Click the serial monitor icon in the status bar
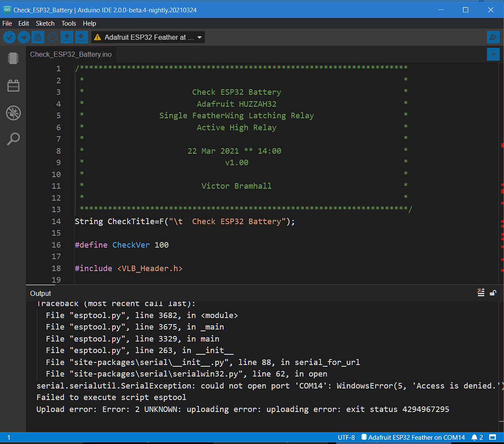The width and height of the screenshot is (504, 444). [x=492, y=437]
